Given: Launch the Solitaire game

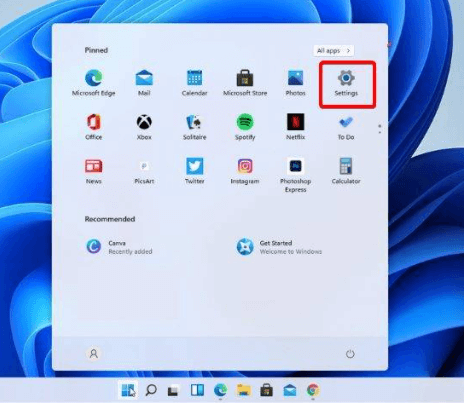Looking at the screenshot, I should click(x=195, y=127).
